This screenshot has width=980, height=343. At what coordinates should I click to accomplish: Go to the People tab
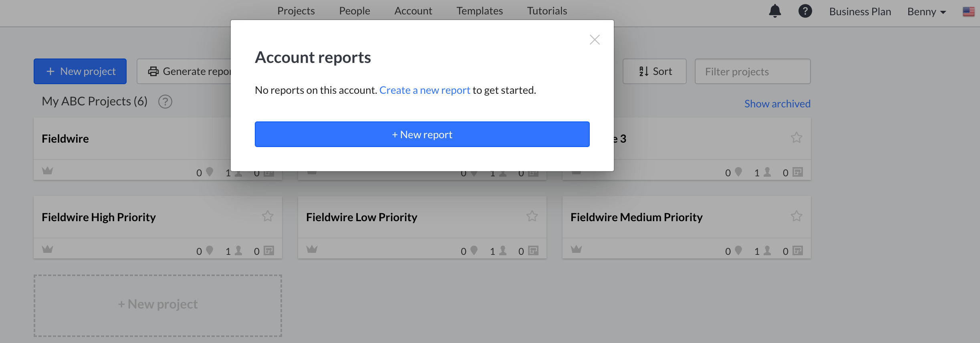pyautogui.click(x=355, y=11)
